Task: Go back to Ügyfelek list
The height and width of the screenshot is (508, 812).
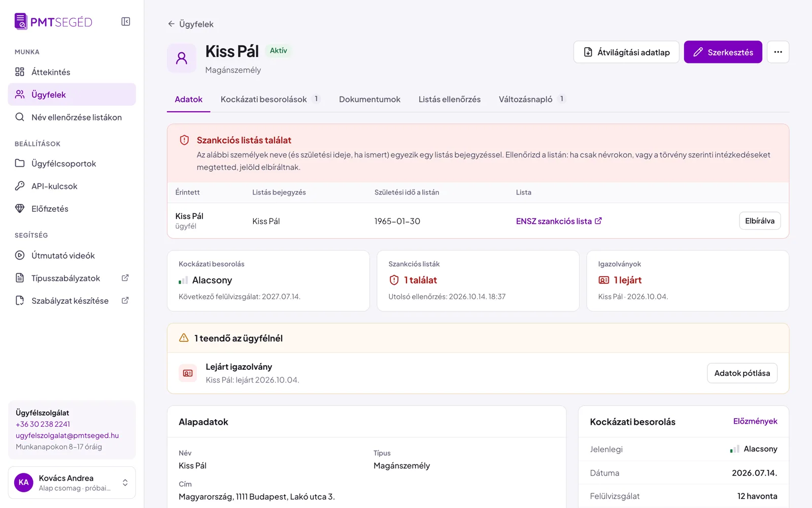Action: (x=191, y=24)
